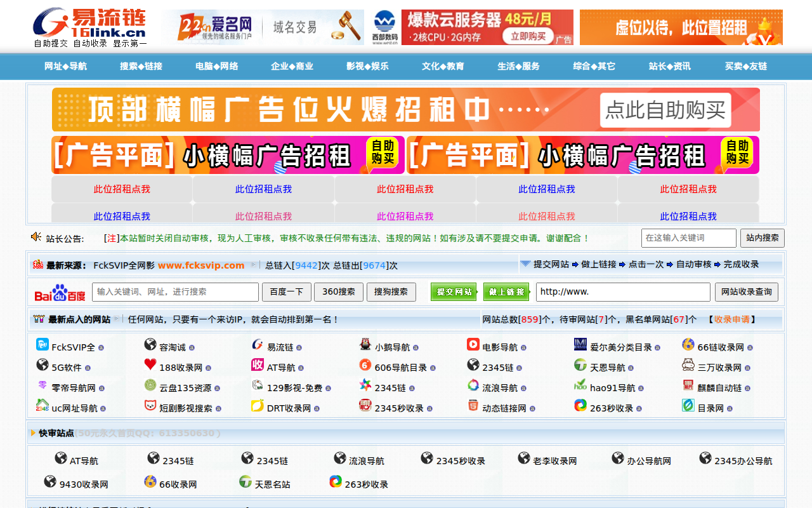Click the house icon beside uc网址导航

pyautogui.click(x=43, y=406)
